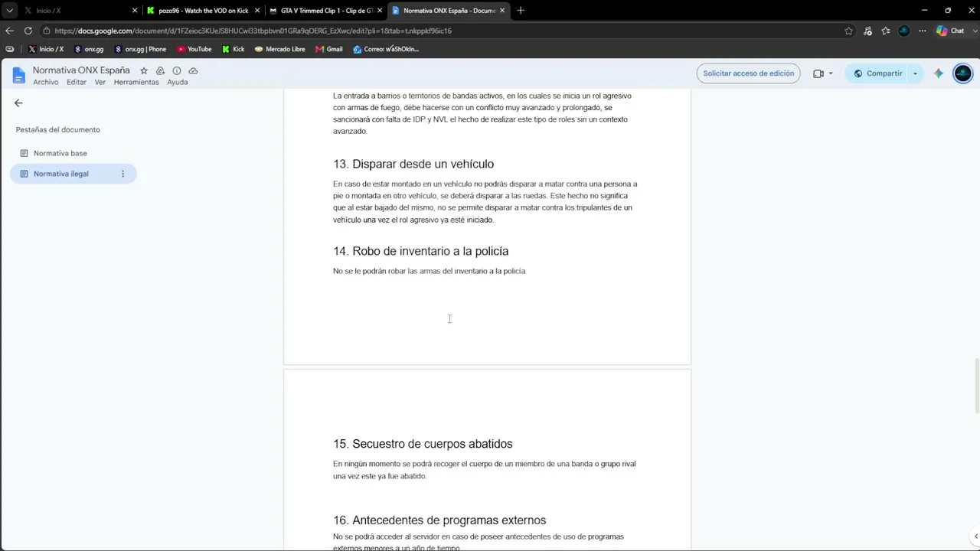Open the Editar menu
Image resolution: width=980 pixels, height=551 pixels.
click(77, 82)
